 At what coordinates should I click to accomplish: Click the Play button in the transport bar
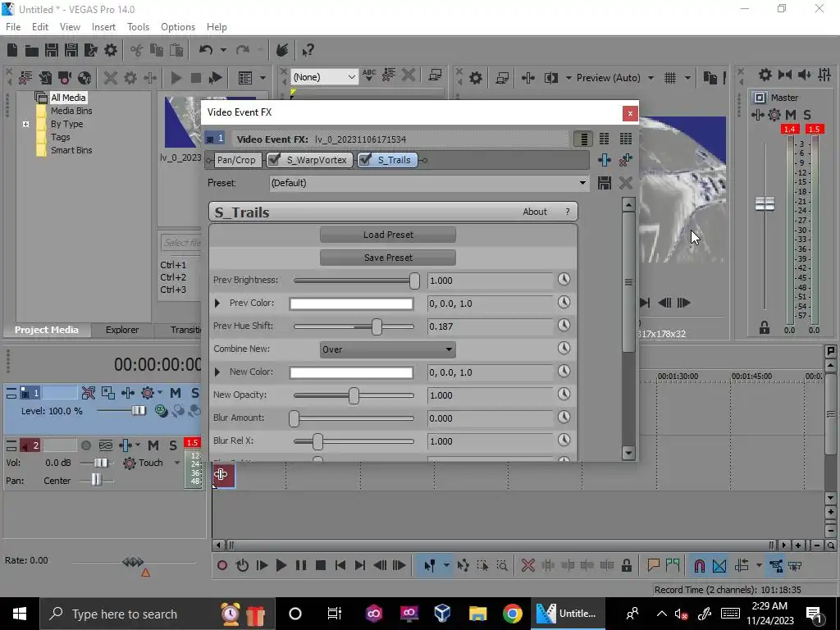pos(281,565)
